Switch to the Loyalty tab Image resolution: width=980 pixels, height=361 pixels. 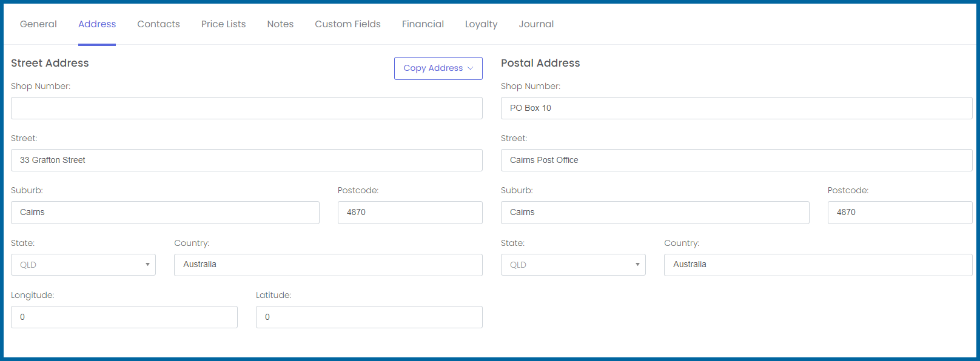point(481,24)
